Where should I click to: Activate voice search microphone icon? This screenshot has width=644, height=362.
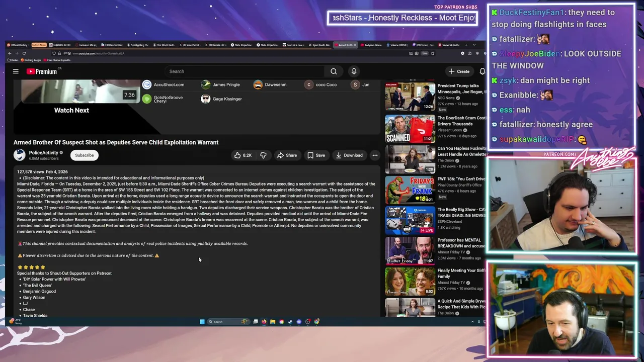coord(354,71)
